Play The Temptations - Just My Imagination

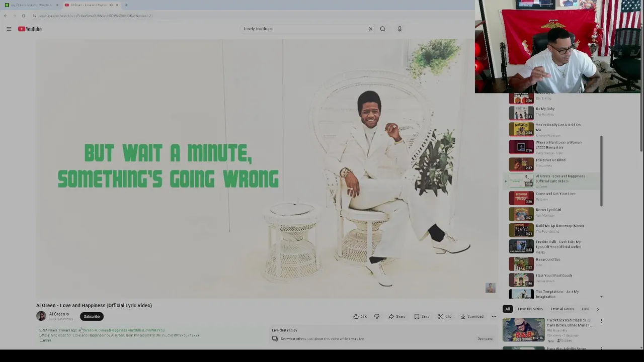[553, 294]
